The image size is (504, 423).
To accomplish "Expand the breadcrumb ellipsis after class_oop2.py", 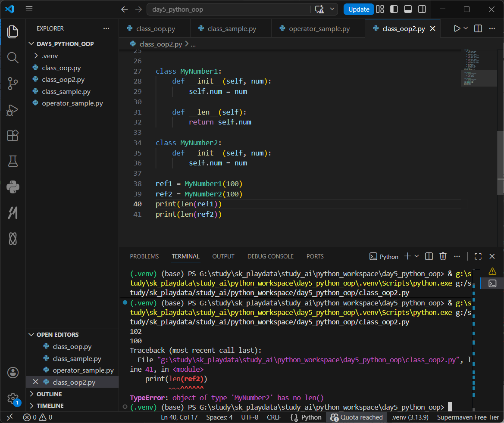I will [x=193, y=44].
